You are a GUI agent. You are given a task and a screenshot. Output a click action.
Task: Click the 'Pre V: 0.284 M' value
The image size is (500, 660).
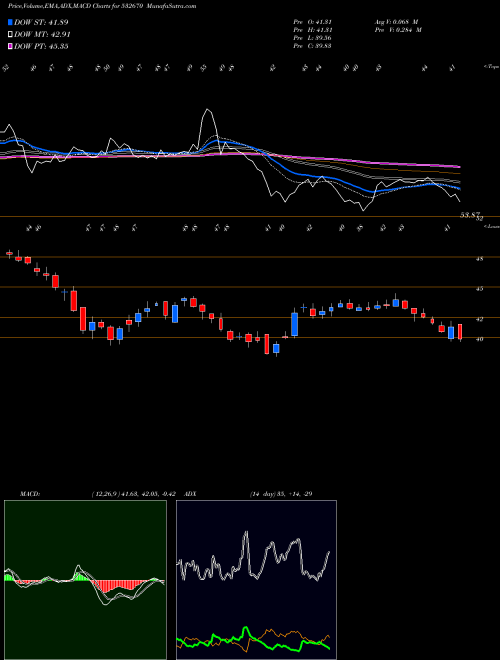[x=398, y=30]
